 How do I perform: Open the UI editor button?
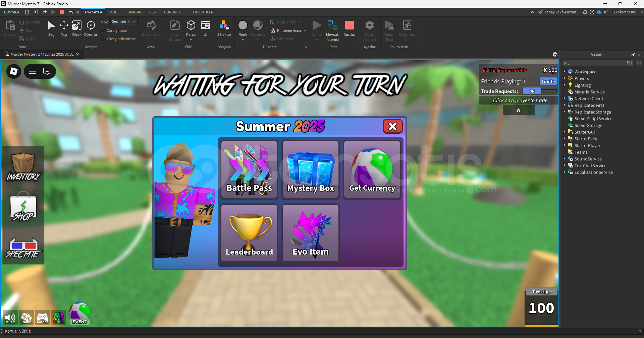[x=206, y=28]
